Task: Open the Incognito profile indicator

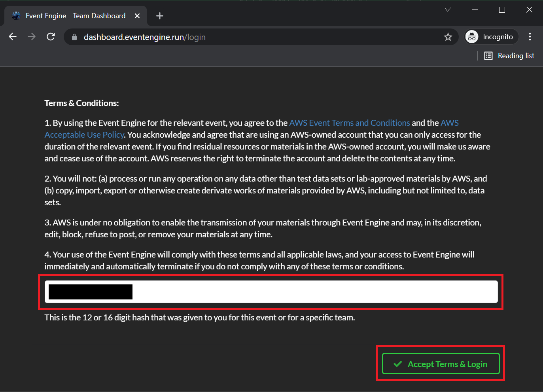Action: click(491, 37)
